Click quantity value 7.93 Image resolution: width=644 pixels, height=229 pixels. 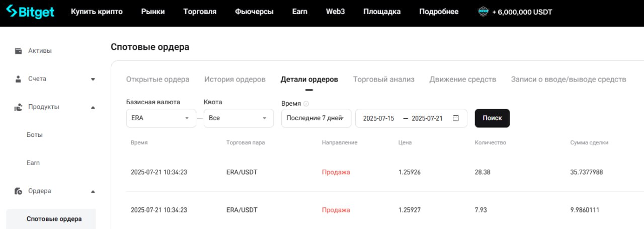(481, 210)
